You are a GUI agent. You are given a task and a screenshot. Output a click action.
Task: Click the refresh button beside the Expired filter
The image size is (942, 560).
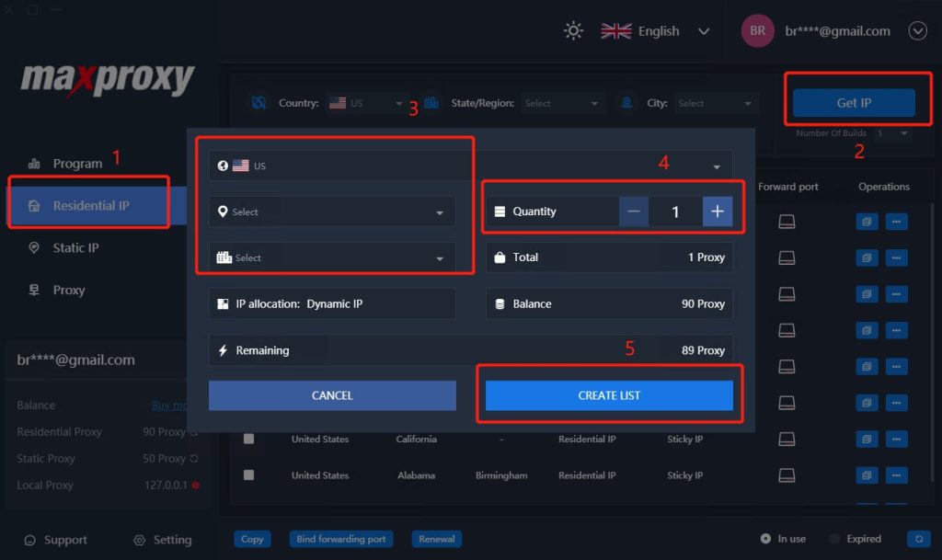[919, 539]
